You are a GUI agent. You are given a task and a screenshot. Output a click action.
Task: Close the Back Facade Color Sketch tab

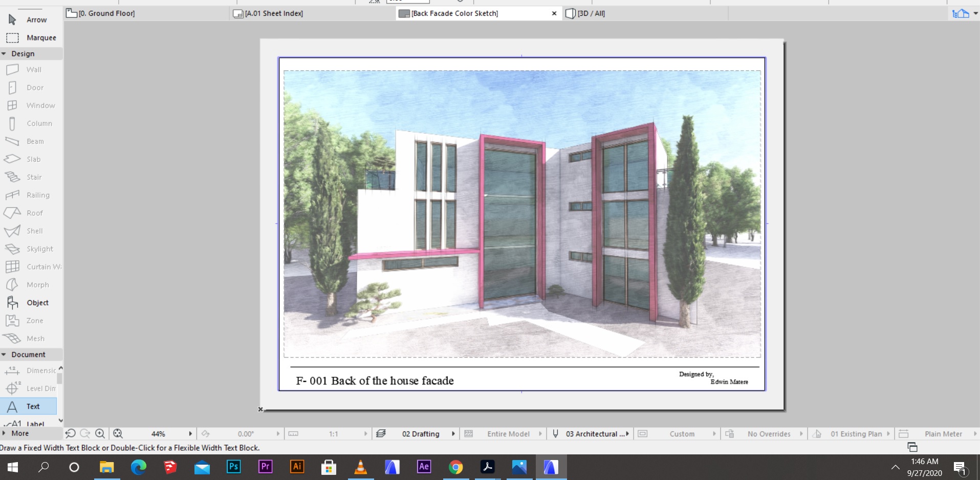coord(554,13)
